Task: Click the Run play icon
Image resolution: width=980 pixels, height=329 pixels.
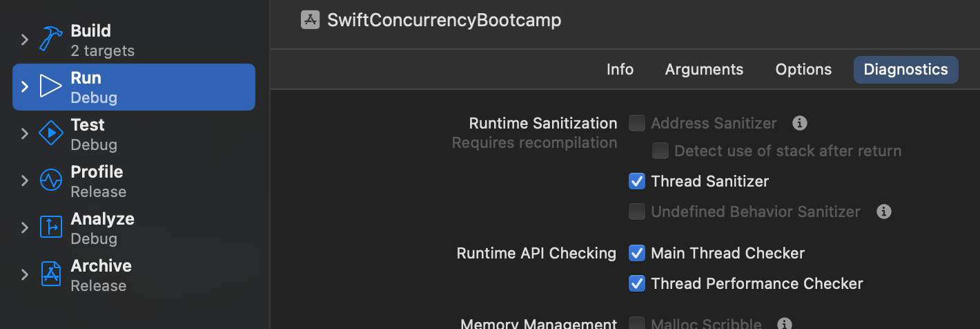Action: [x=51, y=86]
